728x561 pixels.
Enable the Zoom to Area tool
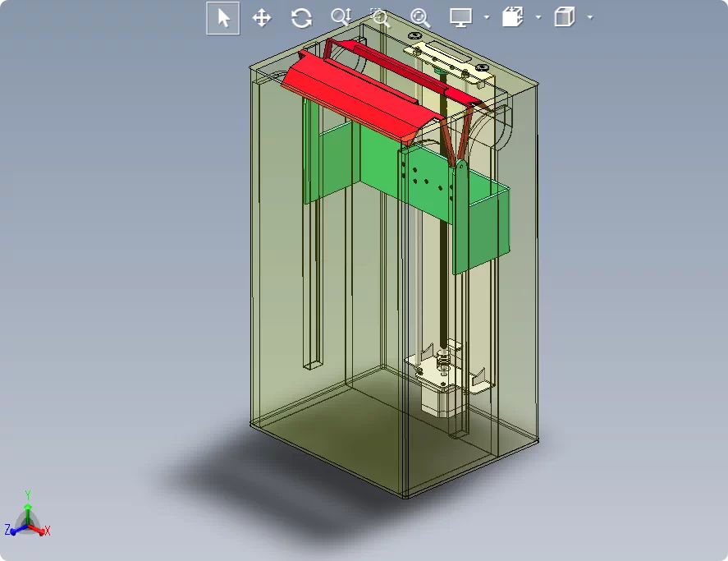(x=380, y=17)
